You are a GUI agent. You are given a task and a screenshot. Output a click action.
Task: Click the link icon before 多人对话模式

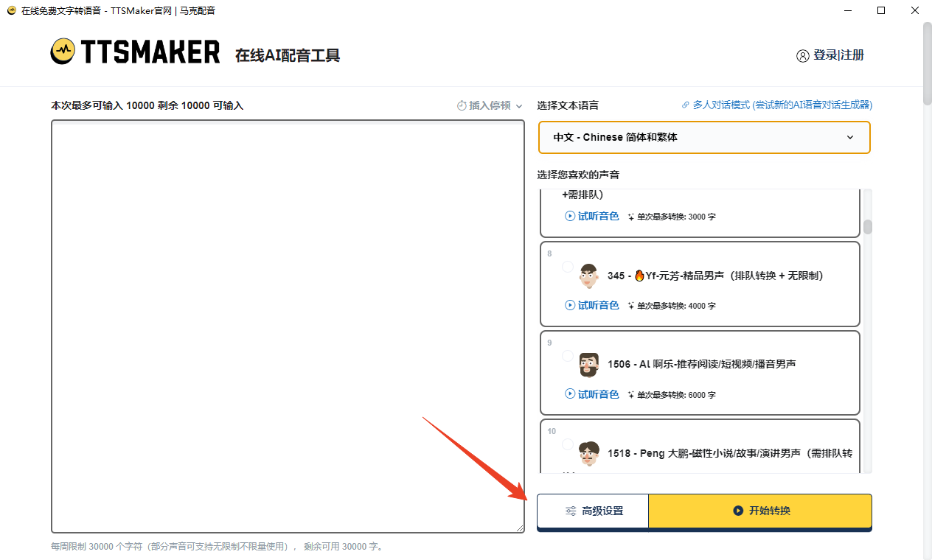686,105
